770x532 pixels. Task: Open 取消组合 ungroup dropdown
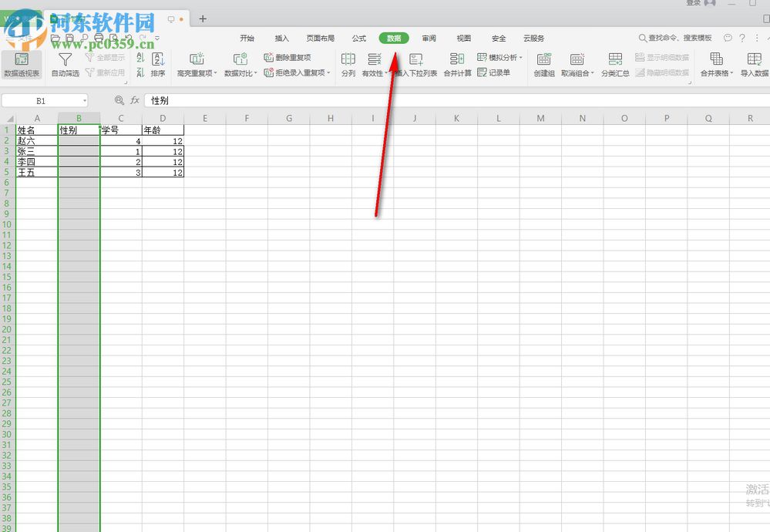click(x=577, y=64)
